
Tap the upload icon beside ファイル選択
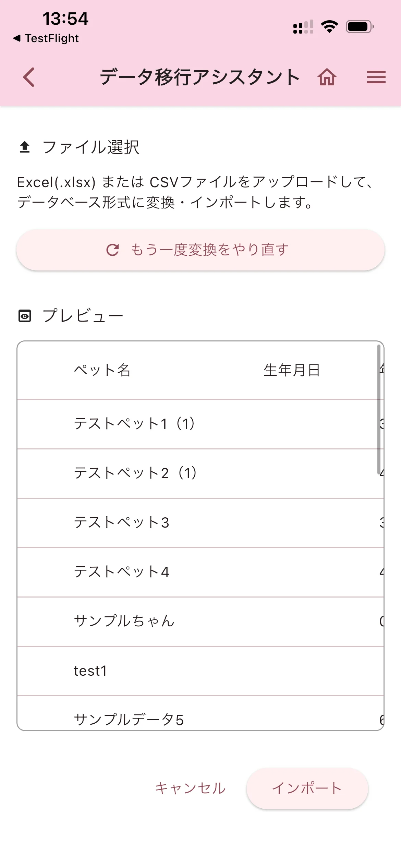25,147
